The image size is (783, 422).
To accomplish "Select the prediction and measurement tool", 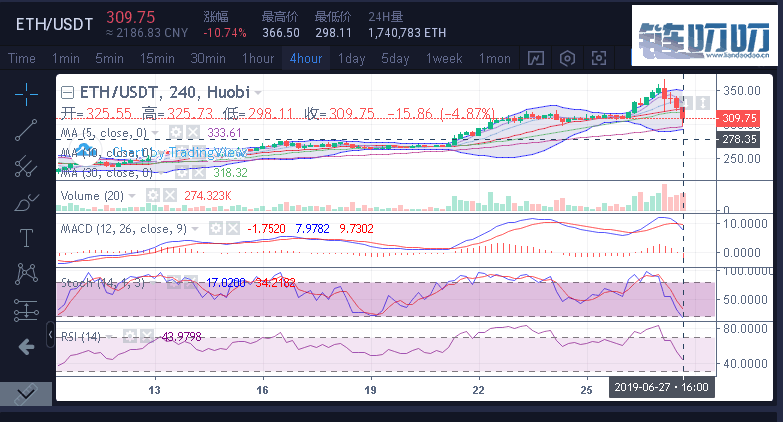I will [26, 310].
